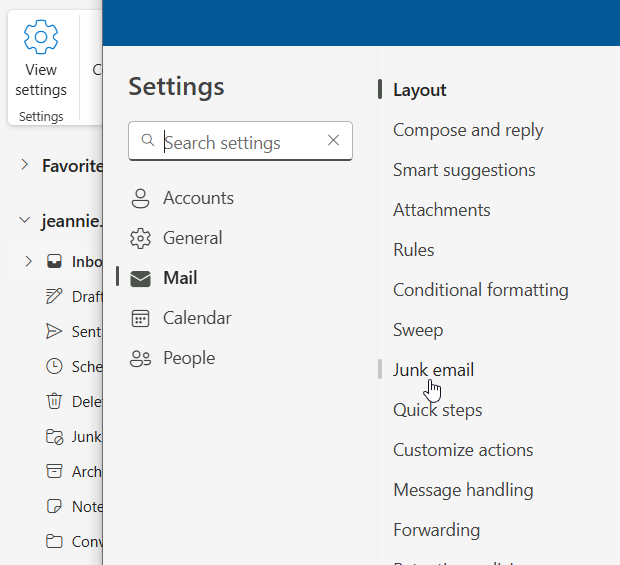Click the Drafts folder icon

54,296
